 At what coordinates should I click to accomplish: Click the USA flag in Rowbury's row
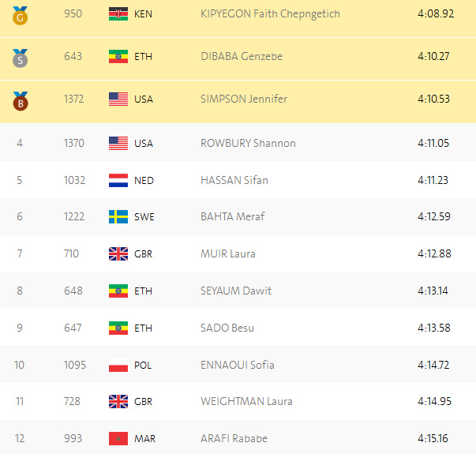(118, 143)
